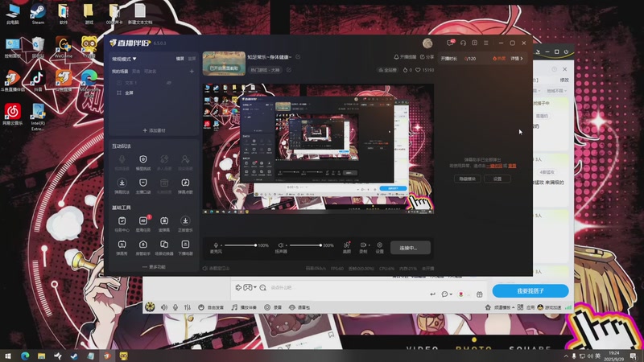The width and height of the screenshot is (644, 362).
Task: Mute the 扬声器 speaker icon
Action: 280,245
